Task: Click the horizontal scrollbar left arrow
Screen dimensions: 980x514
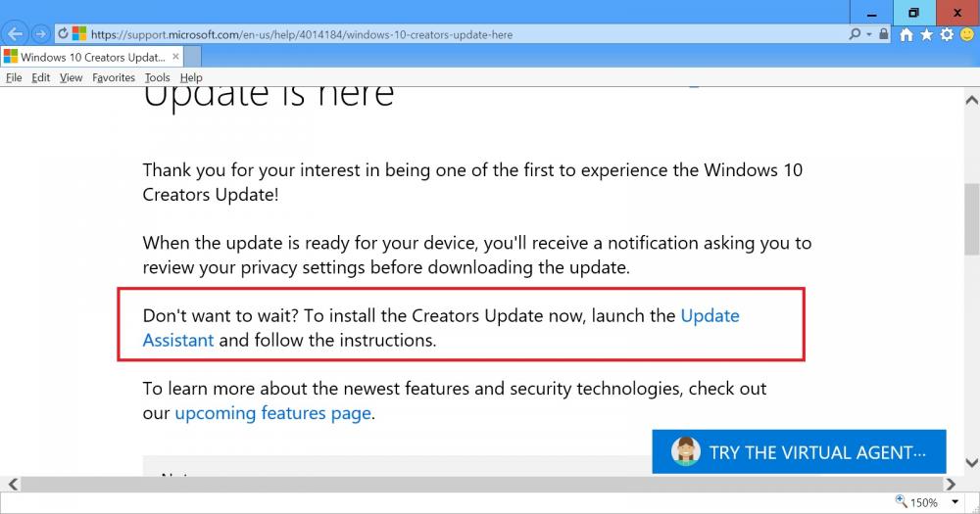Action: tap(13, 484)
